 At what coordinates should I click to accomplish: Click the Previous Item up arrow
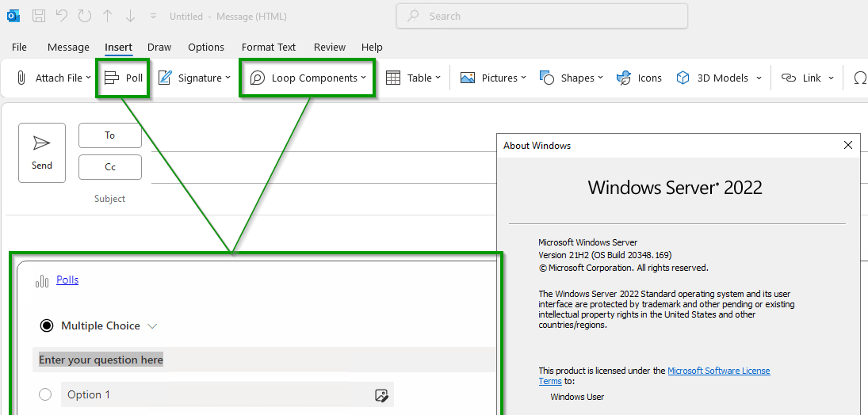(108, 16)
